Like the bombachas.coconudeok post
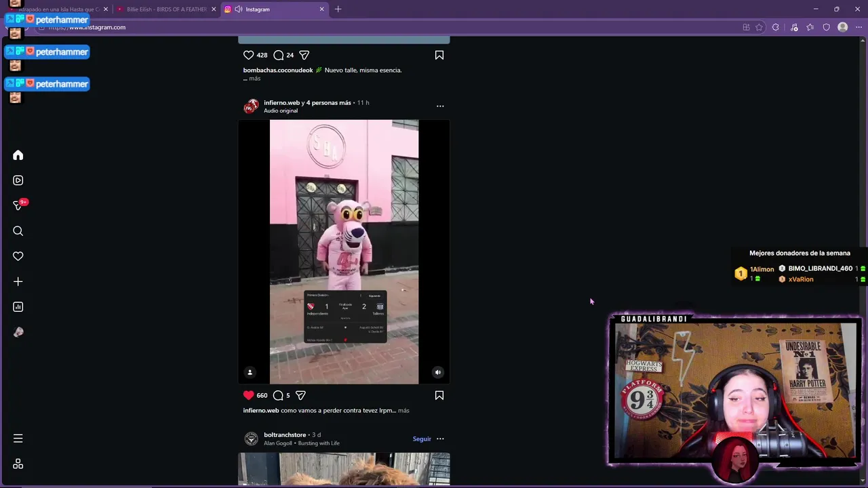868x488 pixels. [248, 55]
